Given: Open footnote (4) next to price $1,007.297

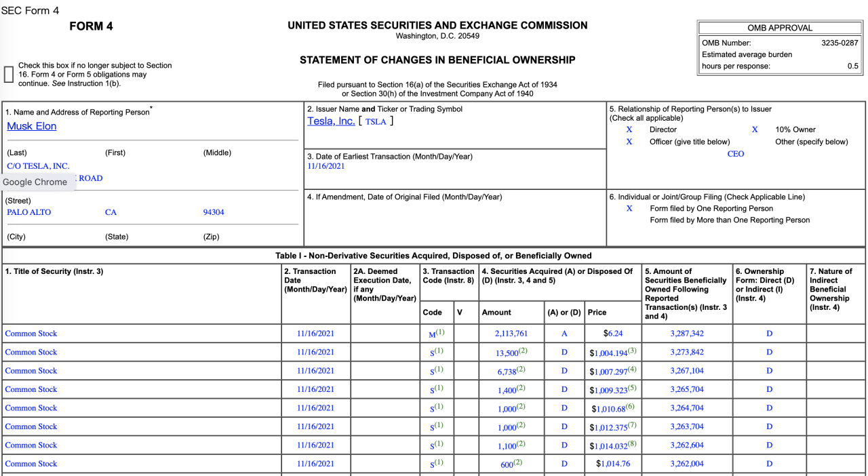Looking at the screenshot, I should [x=631, y=369].
